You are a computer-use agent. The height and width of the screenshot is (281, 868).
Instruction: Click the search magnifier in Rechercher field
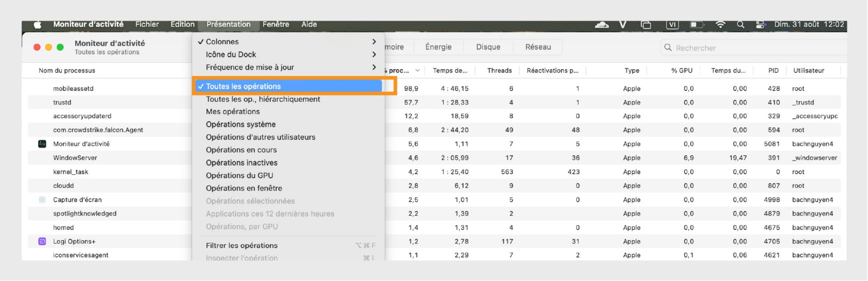[x=668, y=48]
